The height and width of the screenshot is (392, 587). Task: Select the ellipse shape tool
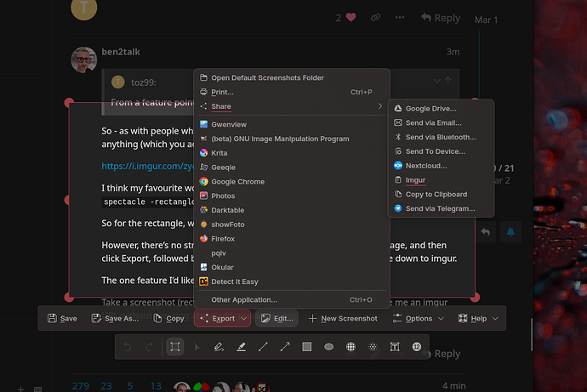[x=328, y=347]
